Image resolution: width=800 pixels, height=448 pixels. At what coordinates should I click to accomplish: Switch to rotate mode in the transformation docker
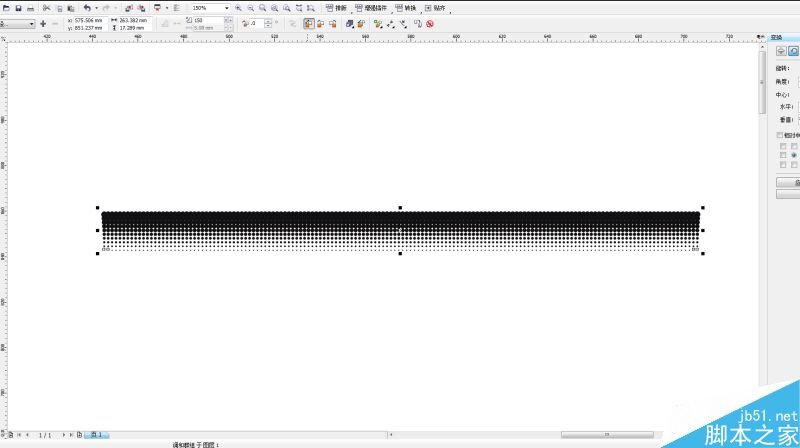click(x=793, y=51)
